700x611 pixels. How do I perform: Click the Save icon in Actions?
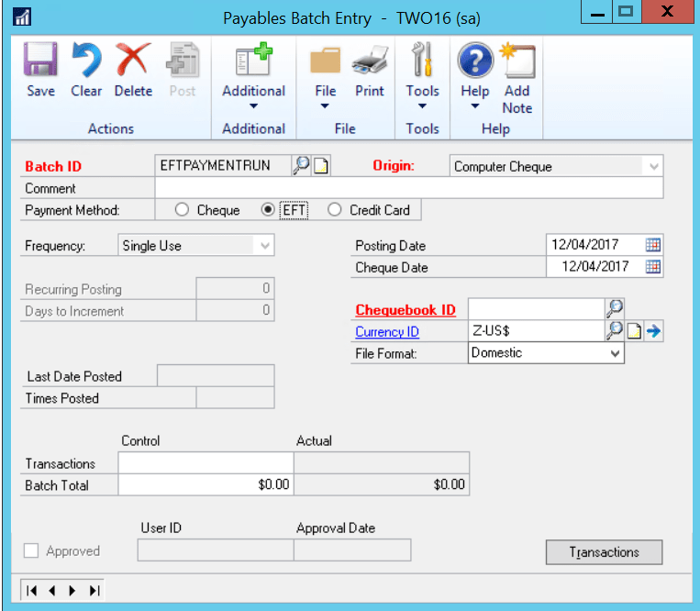40,62
